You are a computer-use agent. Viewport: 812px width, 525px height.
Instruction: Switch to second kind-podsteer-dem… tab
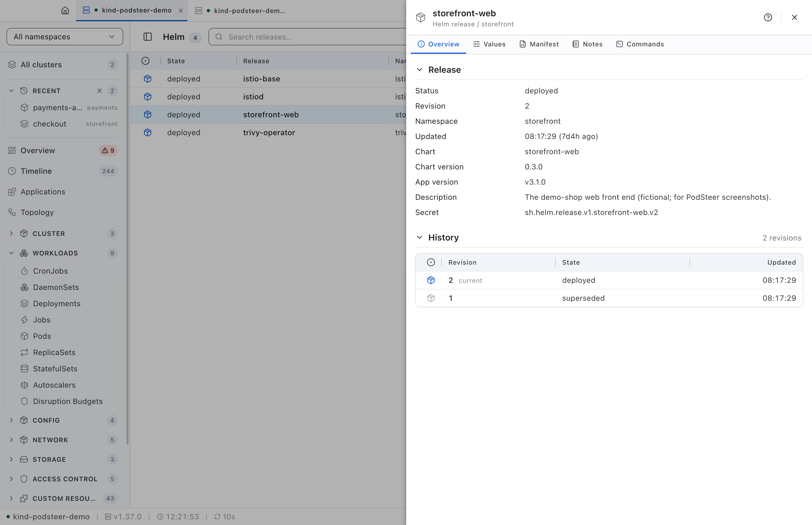tap(240, 11)
